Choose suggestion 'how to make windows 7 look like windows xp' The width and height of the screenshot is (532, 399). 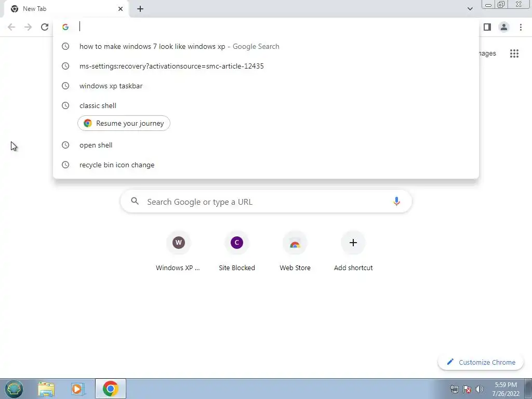point(266,46)
